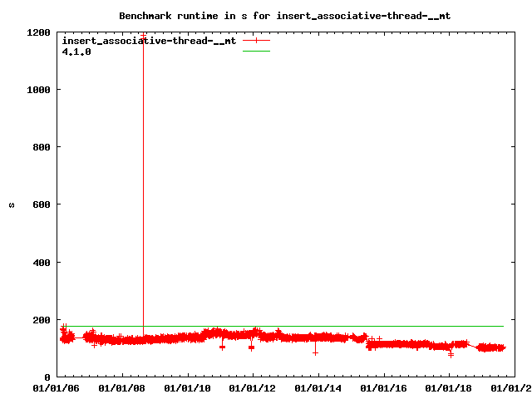Click the 01/01/06 date on x-axis
The image size is (532, 399).
pyautogui.click(x=57, y=387)
